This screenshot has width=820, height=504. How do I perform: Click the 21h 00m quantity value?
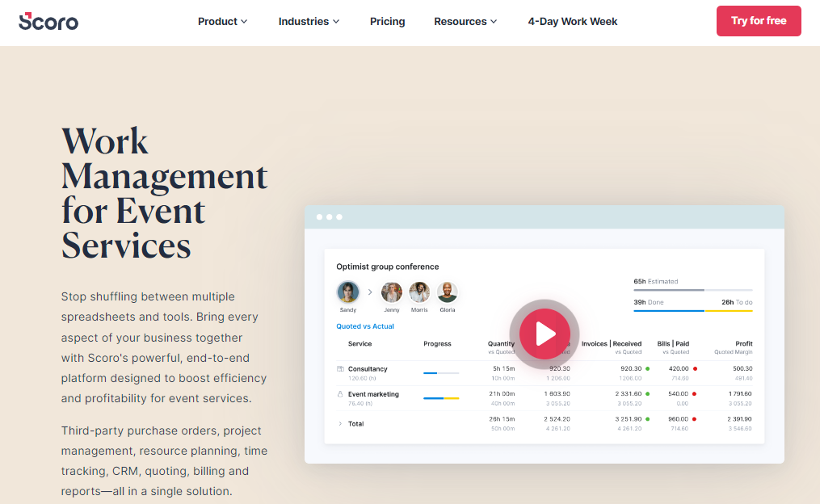click(502, 393)
